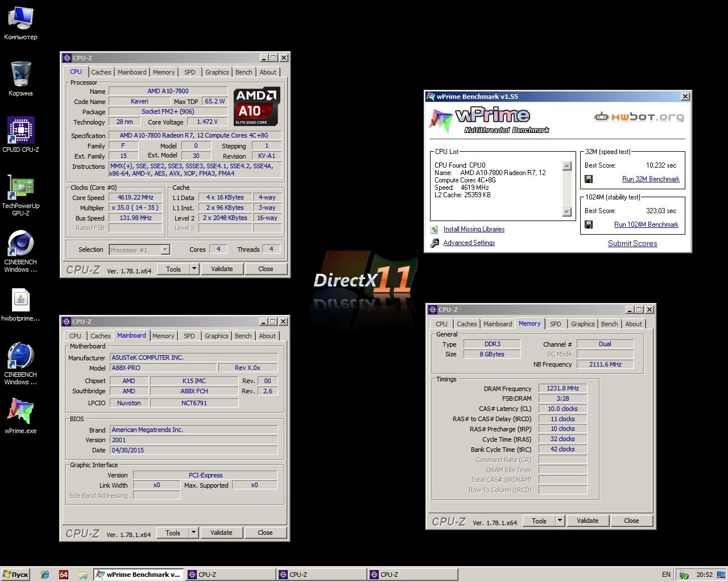Click Core Speed 4619.22 MHz value
The image size is (728, 582).
[136, 198]
